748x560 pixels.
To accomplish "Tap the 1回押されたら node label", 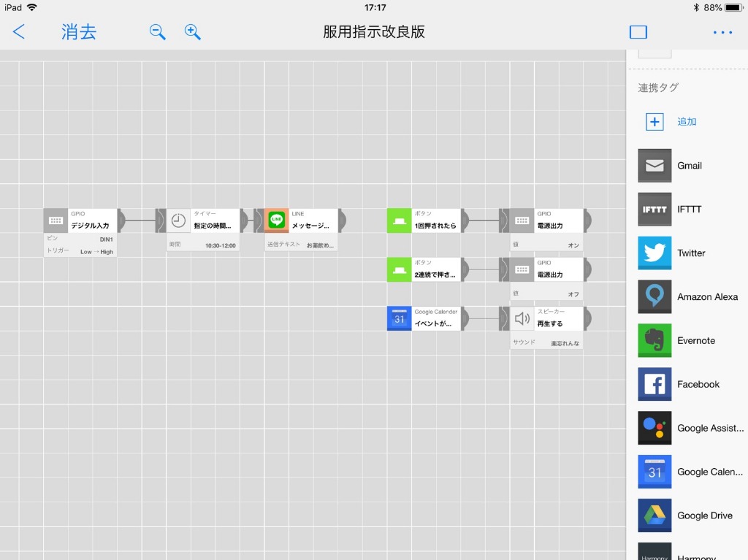I will click(435, 226).
